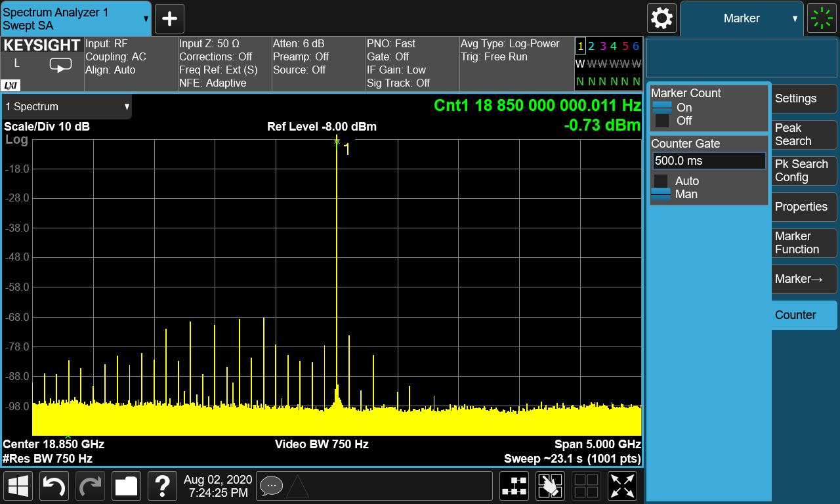Click the Undo arrow icon
The image size is (840, 504).
tap(54, 486)
